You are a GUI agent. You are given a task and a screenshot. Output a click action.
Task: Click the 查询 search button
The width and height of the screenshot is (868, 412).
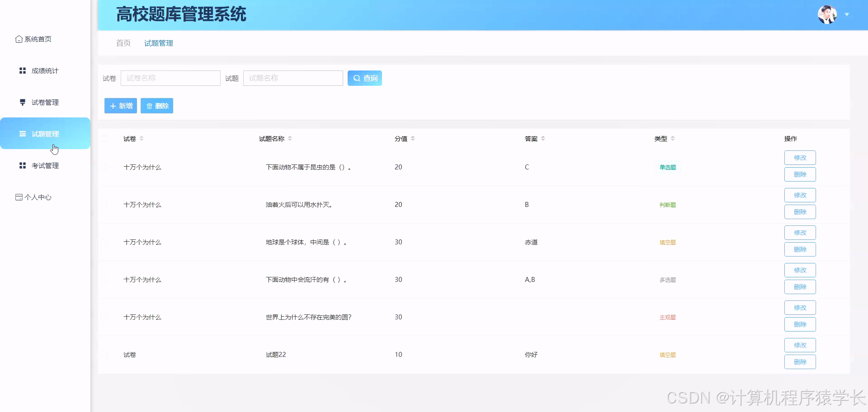click(x=365, y=78)
